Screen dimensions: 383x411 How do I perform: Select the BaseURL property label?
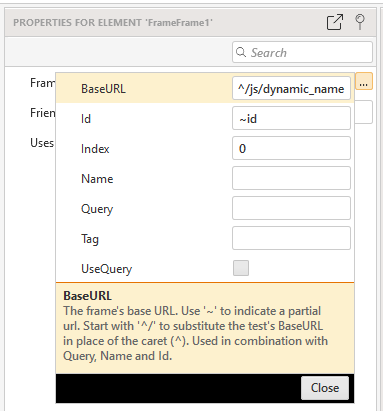pyautogui.click(x=104, y=89)
